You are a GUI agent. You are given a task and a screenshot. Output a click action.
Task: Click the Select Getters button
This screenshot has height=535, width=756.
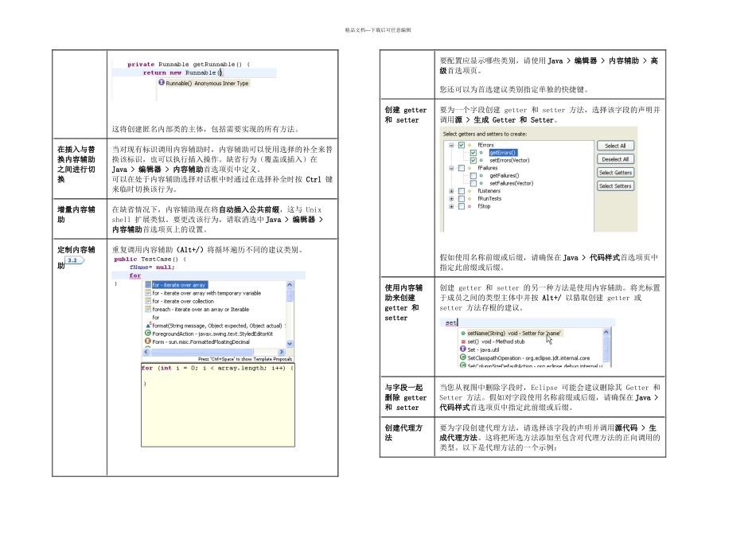pyautogui.click(x=615, y=173)
